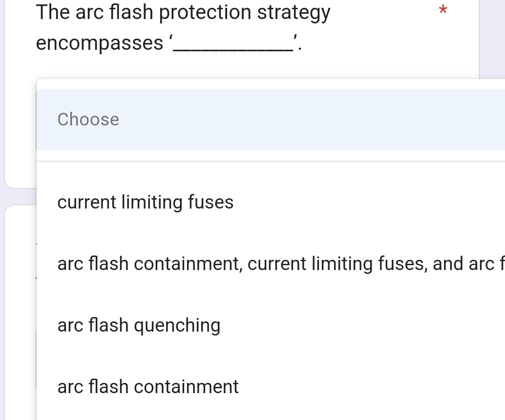Screen dimensions: 505x420
Task: Choose "arc flash quenching" from the list
Action: click(x=139, y=325)
